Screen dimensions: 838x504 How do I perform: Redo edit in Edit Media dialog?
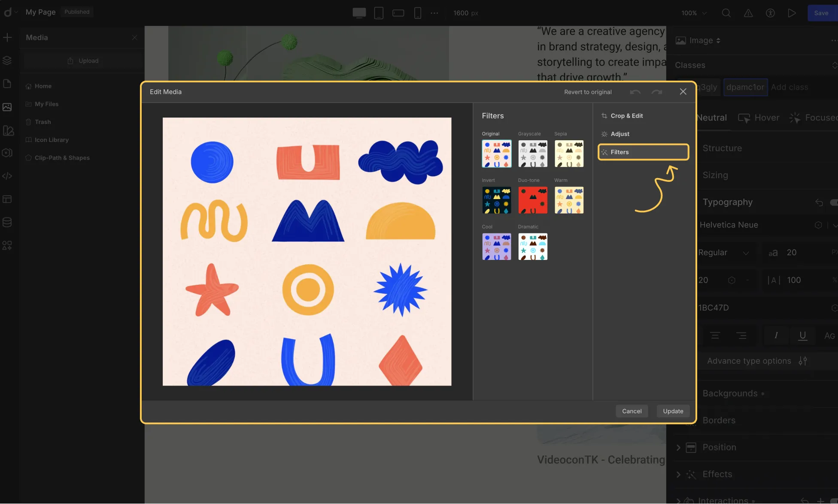[x=657, y=92]
